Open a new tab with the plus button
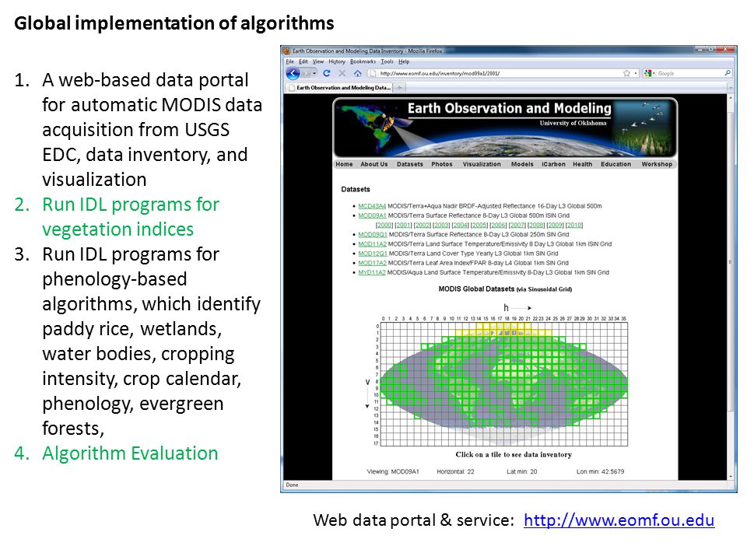 [x=400, y=88]
